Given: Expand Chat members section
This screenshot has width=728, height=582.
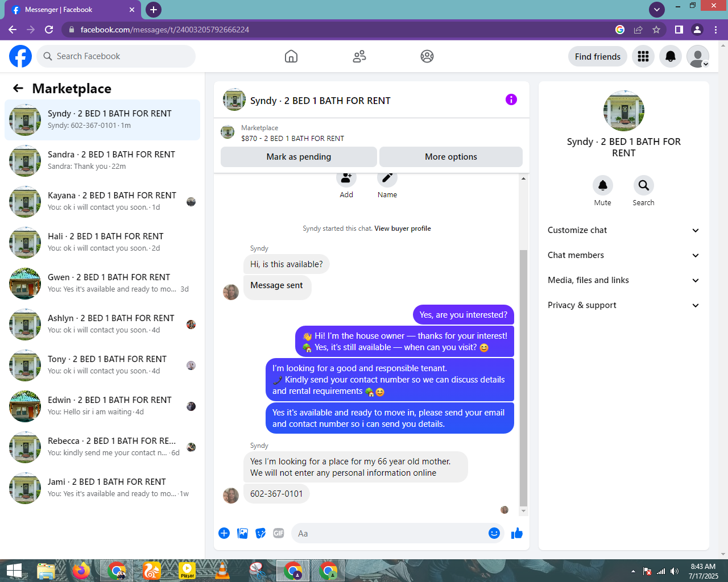Looking at the screenshot, I should (x=624, y=255).
